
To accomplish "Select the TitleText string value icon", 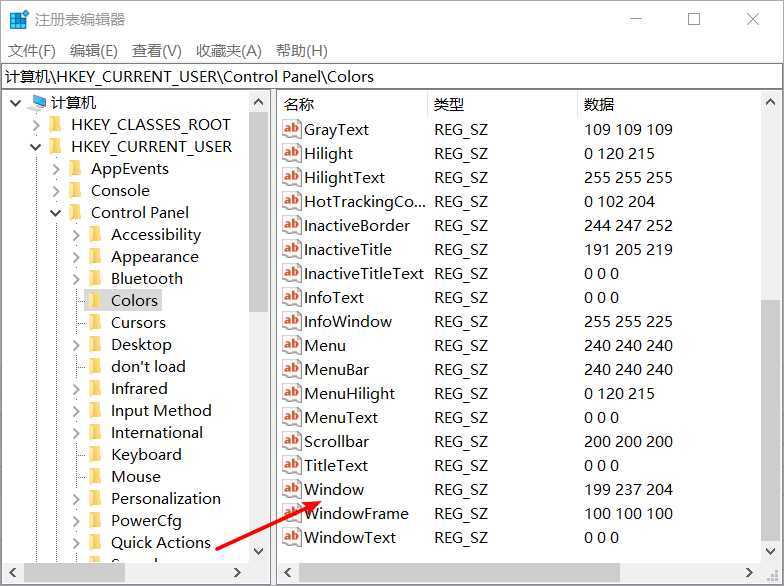I will [x=292, y=465].
